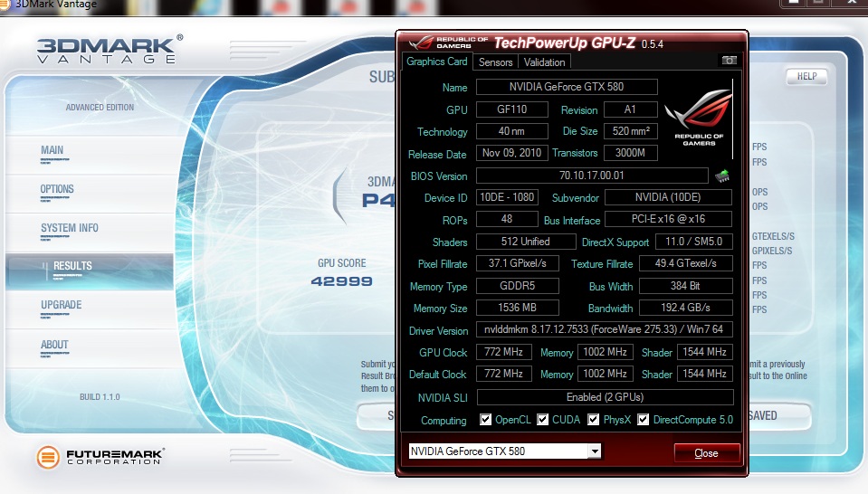Image resolution: width=868 pixels, height=494 pixels.
Task: Click the Technology value 40 nm
Action: pyautogui.click(x=512, y=131)
